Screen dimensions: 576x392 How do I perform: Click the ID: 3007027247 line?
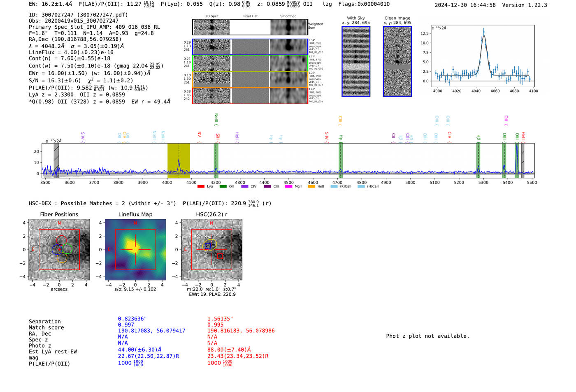pyautogui.click(x=78, y=15)
